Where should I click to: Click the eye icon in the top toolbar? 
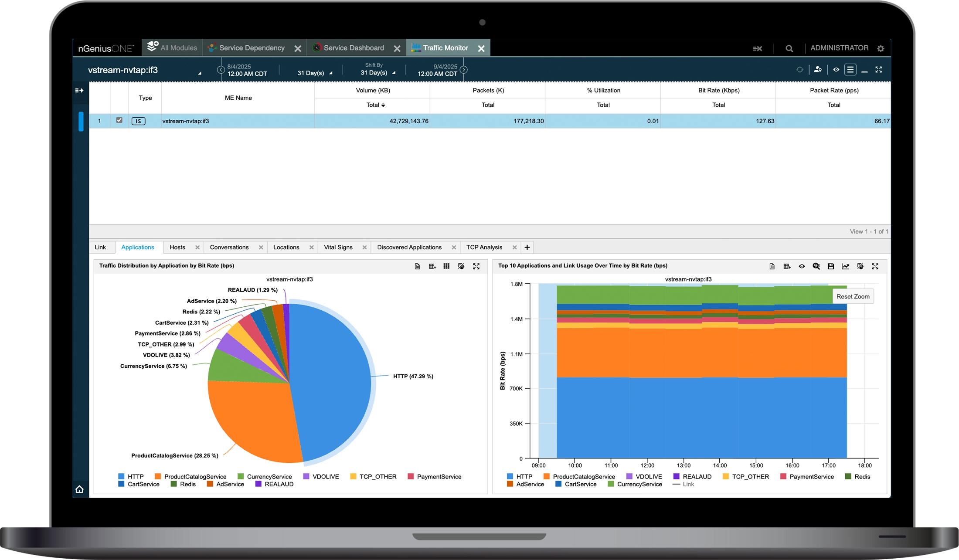pos(837,70)
